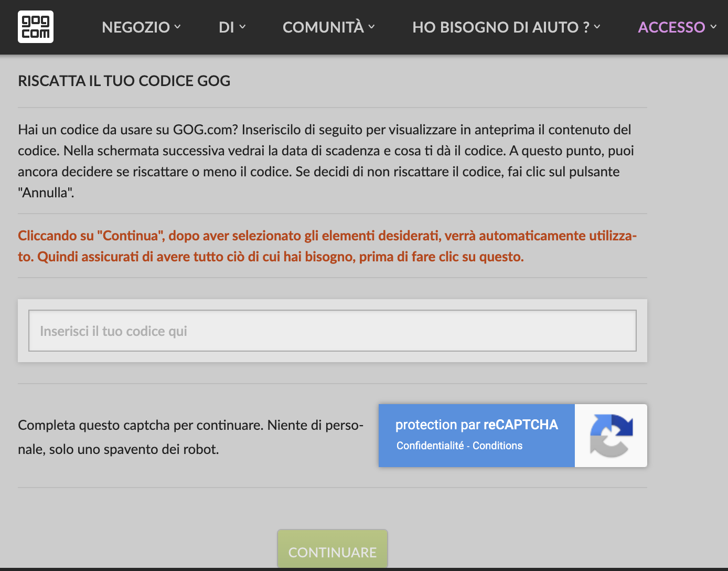
Task: Focus the 'Inserisci il tuo codice qui' field
Action: click(x=333, y=331)
